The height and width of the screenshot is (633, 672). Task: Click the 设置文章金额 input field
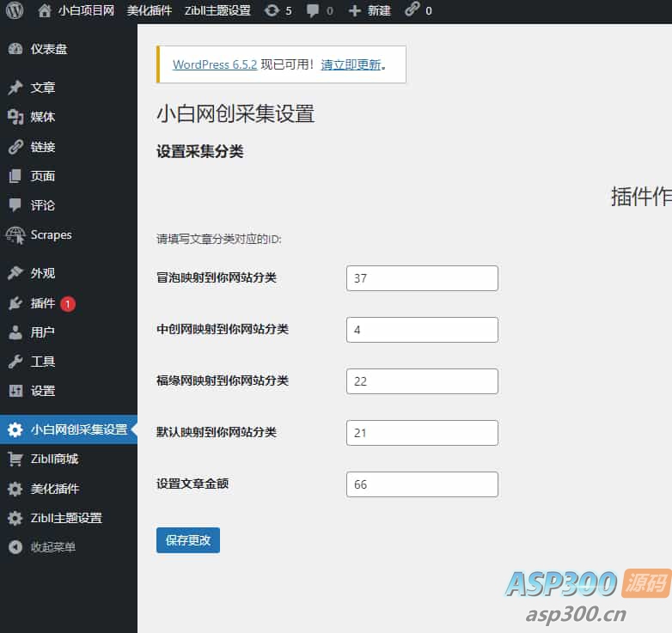point(422,484)
